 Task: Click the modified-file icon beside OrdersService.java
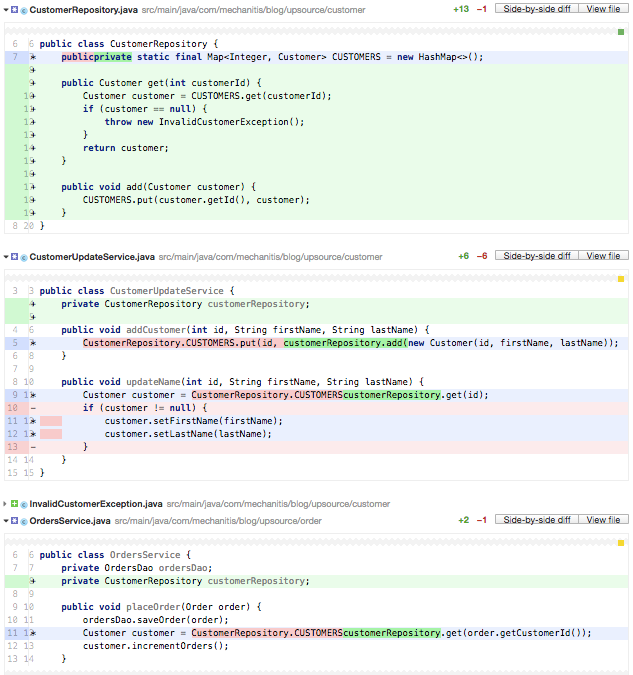click(15, 520)
